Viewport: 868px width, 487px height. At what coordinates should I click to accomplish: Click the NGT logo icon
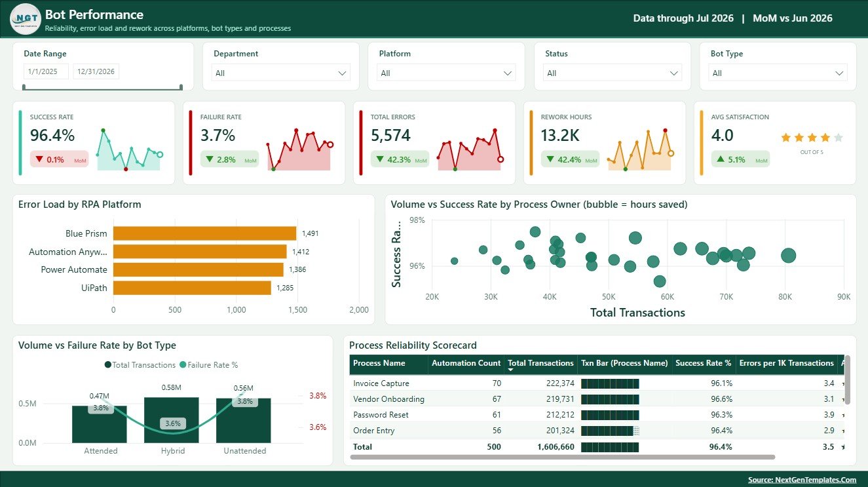coord(26,19)
